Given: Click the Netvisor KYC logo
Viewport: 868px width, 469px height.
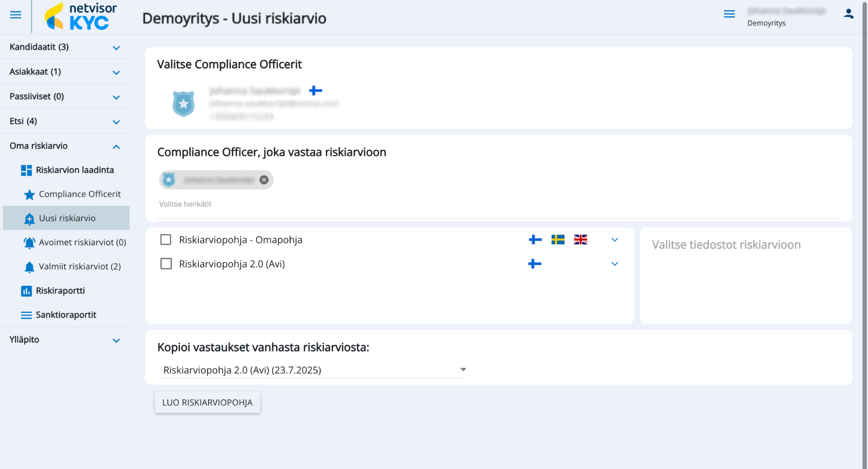Looking at the screenshot, I should click(81, 16).
